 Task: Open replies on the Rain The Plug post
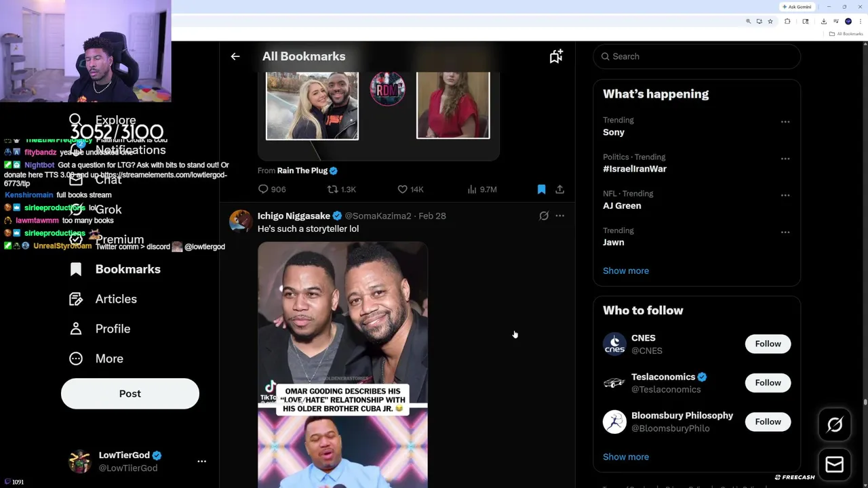click(x=271, y=189)
